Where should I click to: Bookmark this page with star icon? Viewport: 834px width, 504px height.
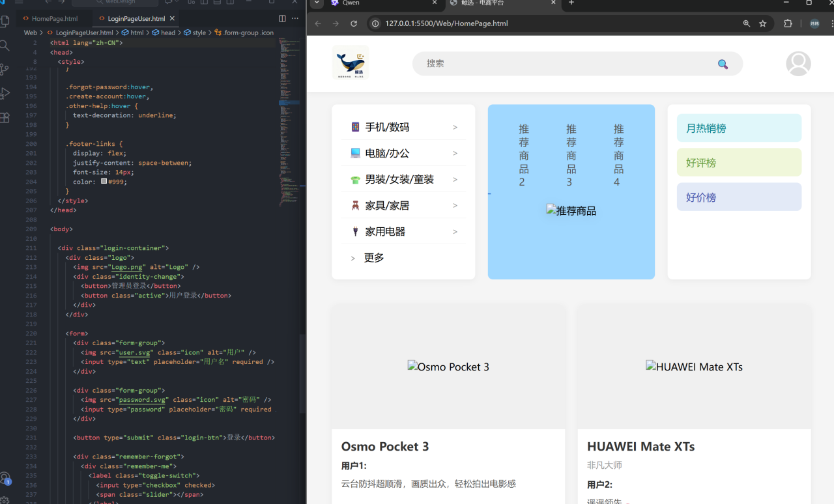[x=763, y=23]
